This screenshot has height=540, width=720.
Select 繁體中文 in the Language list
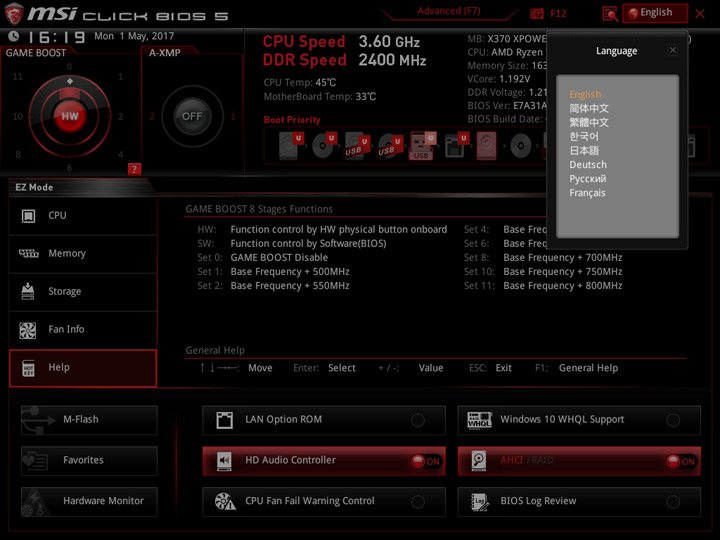tap(589, 123)
